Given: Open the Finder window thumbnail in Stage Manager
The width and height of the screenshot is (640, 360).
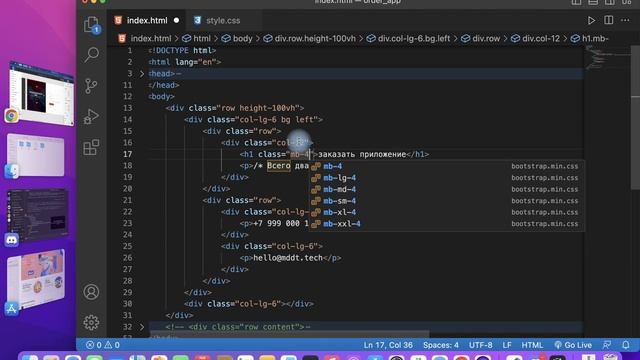Looking at the screenshot, I should 36,156.
